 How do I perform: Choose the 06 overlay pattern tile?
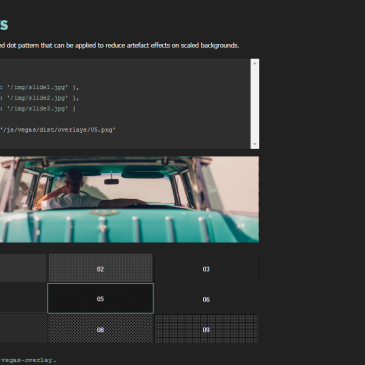[x=206, y=298]
